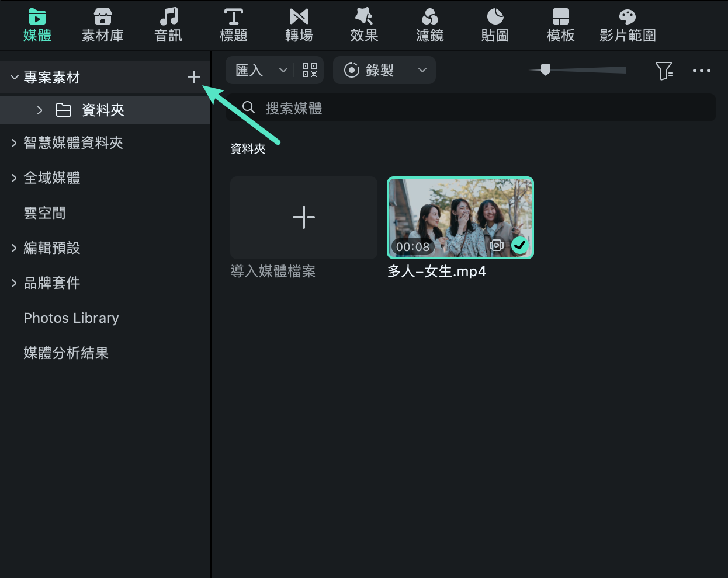The image size is (728, 578).
Task: Click the QR code scan icon
Action: tap(310, 71)
